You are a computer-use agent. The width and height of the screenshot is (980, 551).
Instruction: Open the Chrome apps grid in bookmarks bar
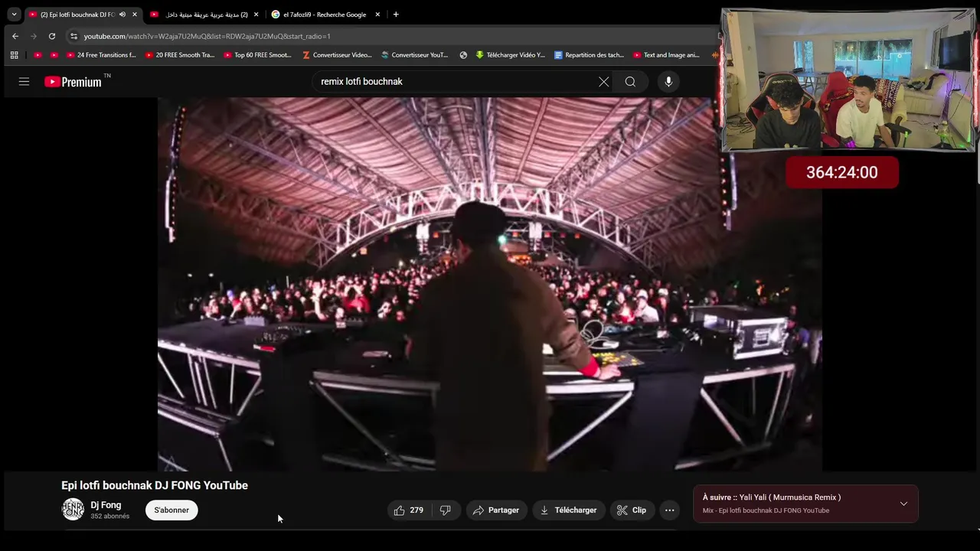(14, 55)
